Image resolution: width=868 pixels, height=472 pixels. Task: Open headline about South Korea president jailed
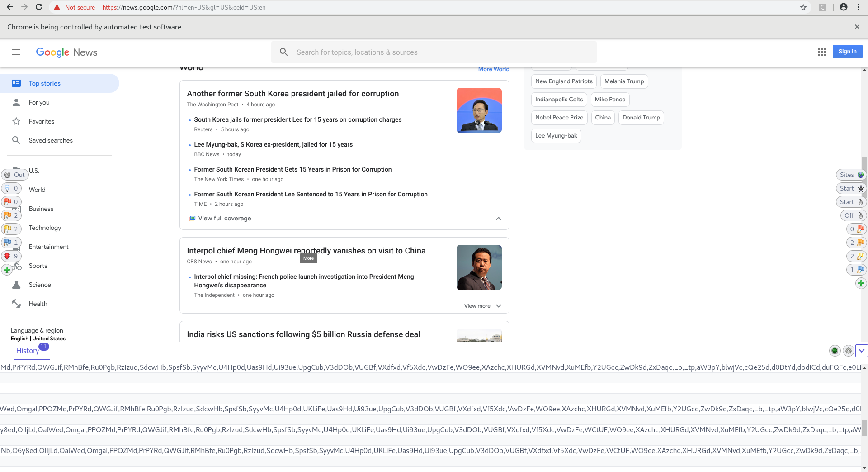[x=293, y=94]
